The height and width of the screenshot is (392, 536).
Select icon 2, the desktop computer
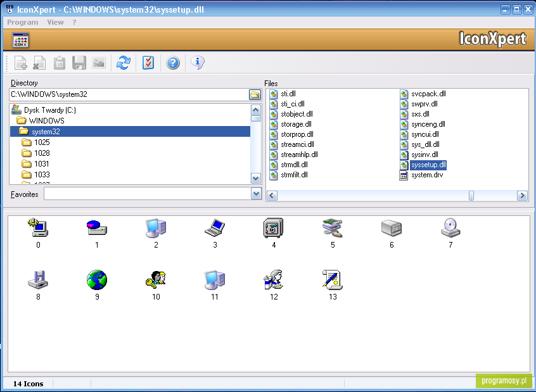(x=156, y=228)
